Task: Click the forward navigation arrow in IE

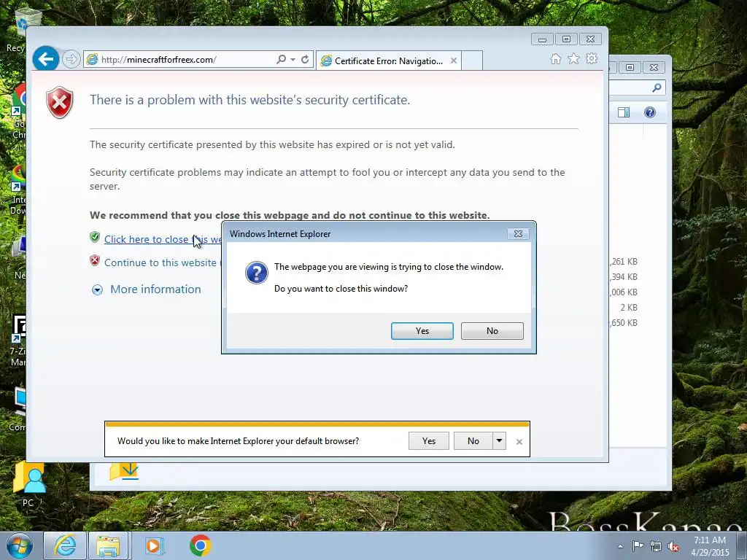Action: pos(71,60)
